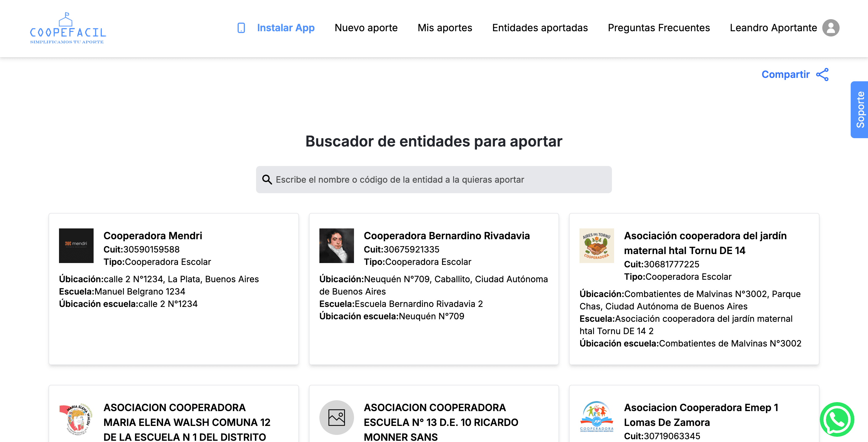Open the user profile avatar icon
The image size is (868, 442).
(831, 28)
